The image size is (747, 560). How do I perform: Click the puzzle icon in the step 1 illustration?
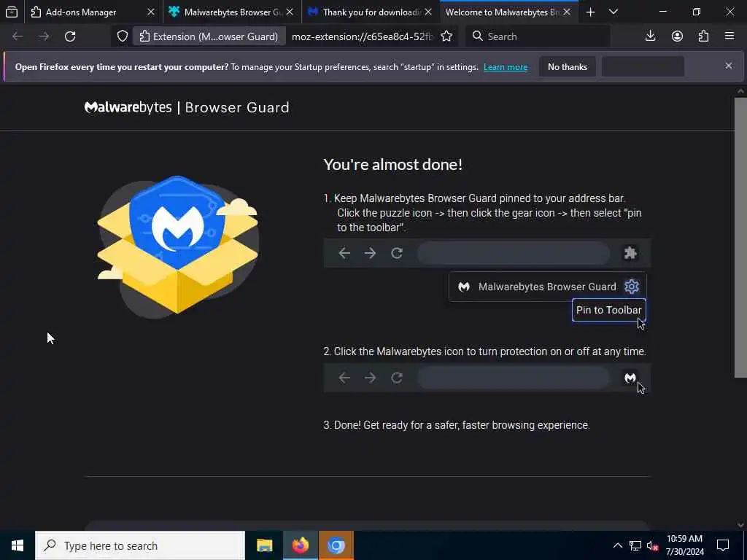tap(630, 253)
